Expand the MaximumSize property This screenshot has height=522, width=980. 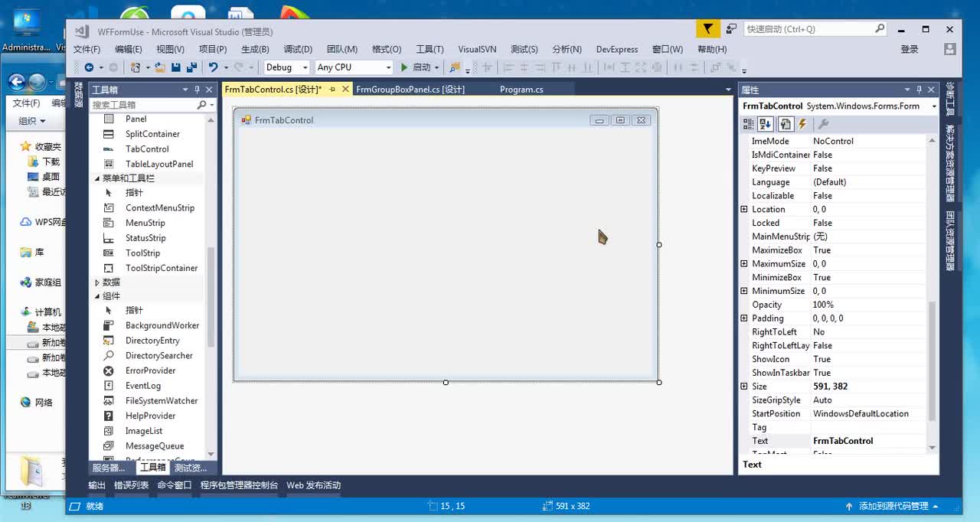[744, 263]
